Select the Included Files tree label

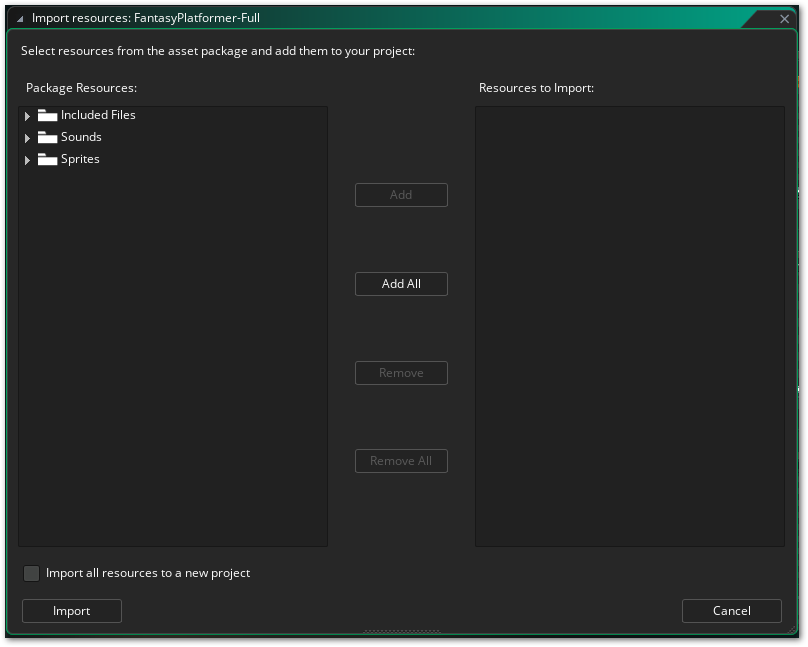[98, 115]
